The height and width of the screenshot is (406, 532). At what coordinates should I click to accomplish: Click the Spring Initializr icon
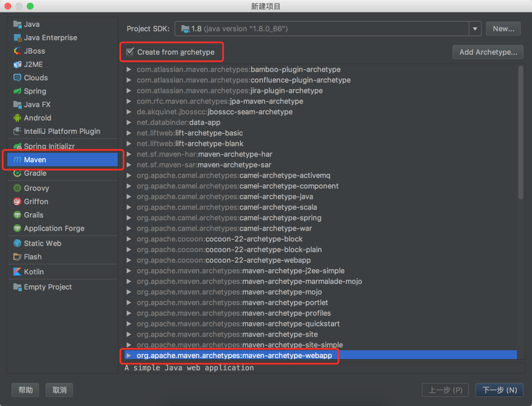17,146
